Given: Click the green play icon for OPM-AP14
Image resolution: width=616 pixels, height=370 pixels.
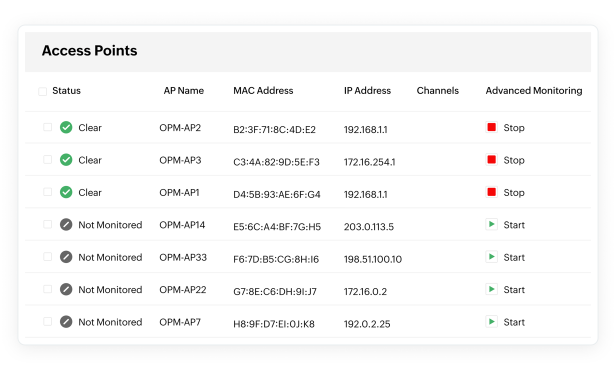Looking at the screenshot, I should point(491,224).
